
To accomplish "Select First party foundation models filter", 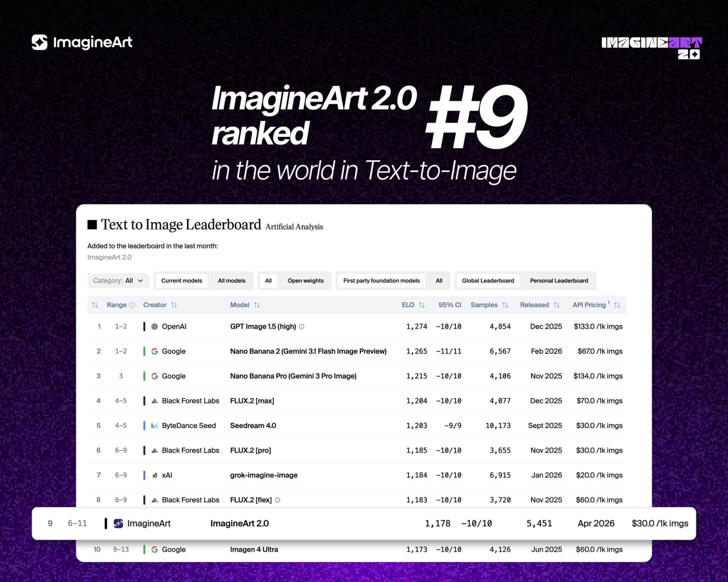I will (x=381, y=281).
